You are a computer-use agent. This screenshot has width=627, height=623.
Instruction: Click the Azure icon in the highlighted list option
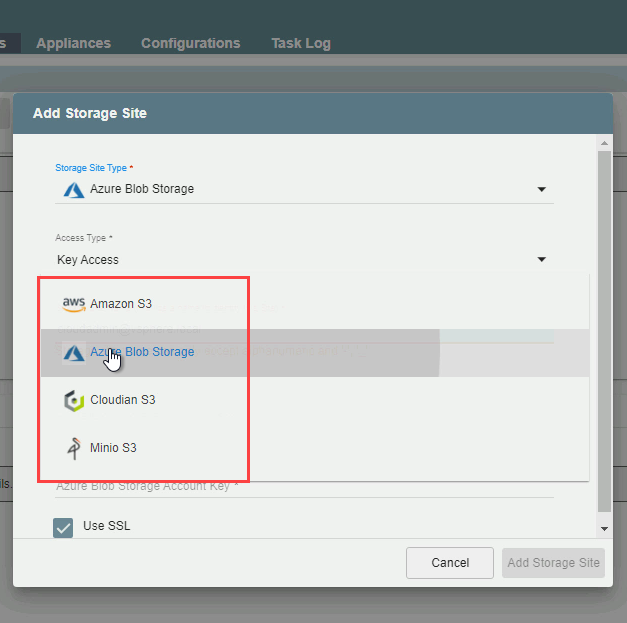pyautogui.click(x=73, y=352)
